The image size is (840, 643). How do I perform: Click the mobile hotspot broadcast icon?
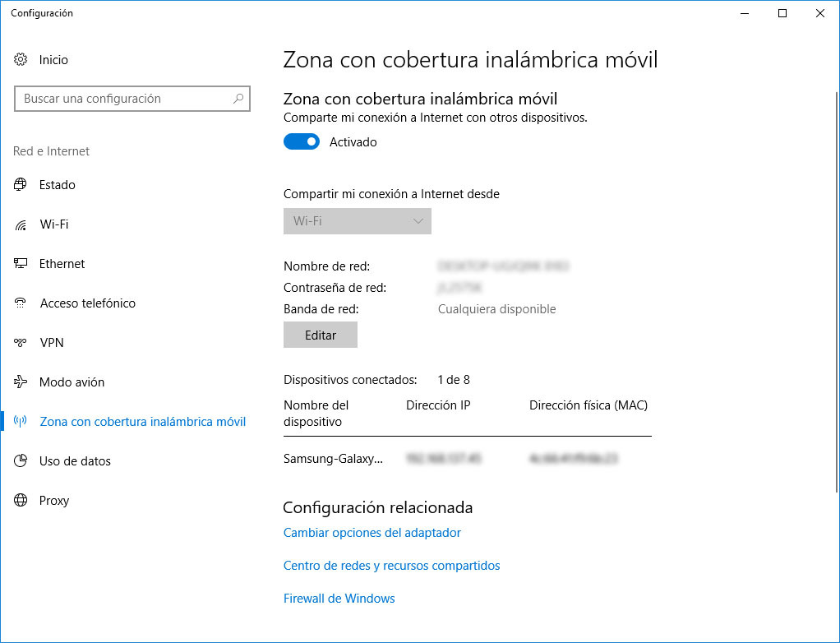[20, 421]
